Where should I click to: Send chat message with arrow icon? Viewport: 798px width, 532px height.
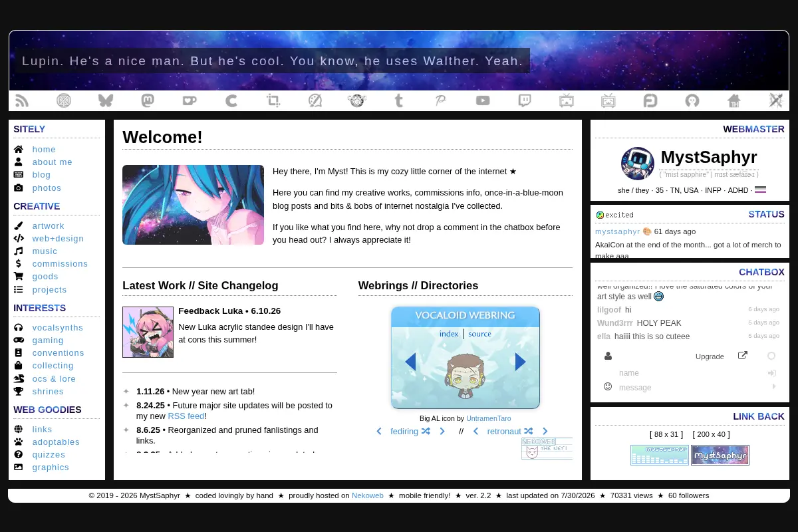tap(773, 386)
